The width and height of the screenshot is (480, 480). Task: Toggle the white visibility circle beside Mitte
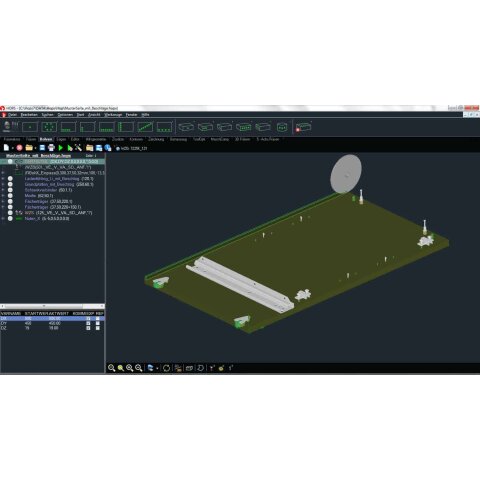(x=10, y=196)
